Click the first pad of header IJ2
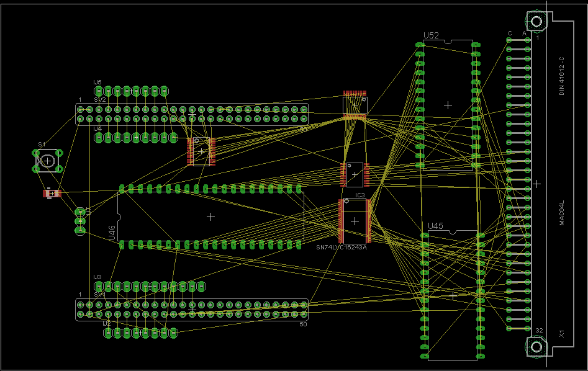 (108, 333)
